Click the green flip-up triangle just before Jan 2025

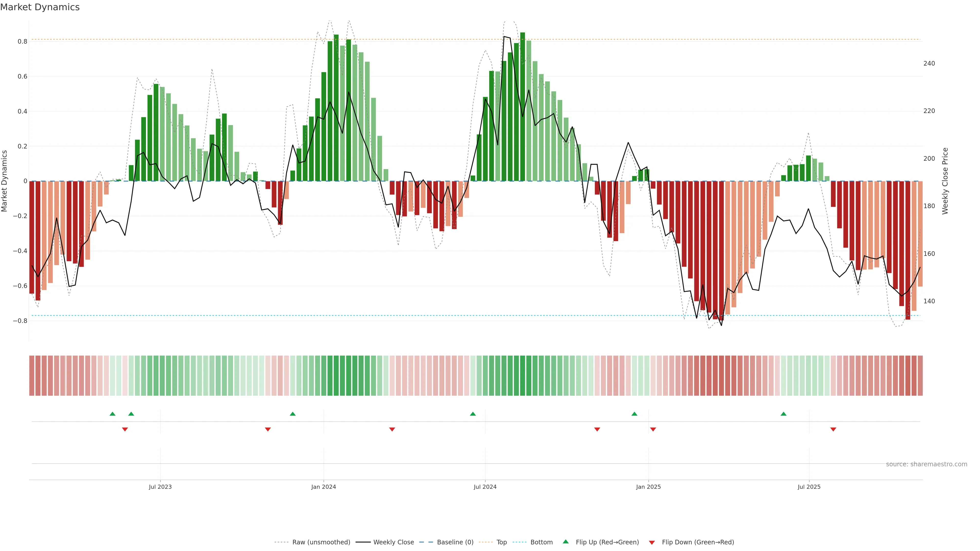point(634,414)
